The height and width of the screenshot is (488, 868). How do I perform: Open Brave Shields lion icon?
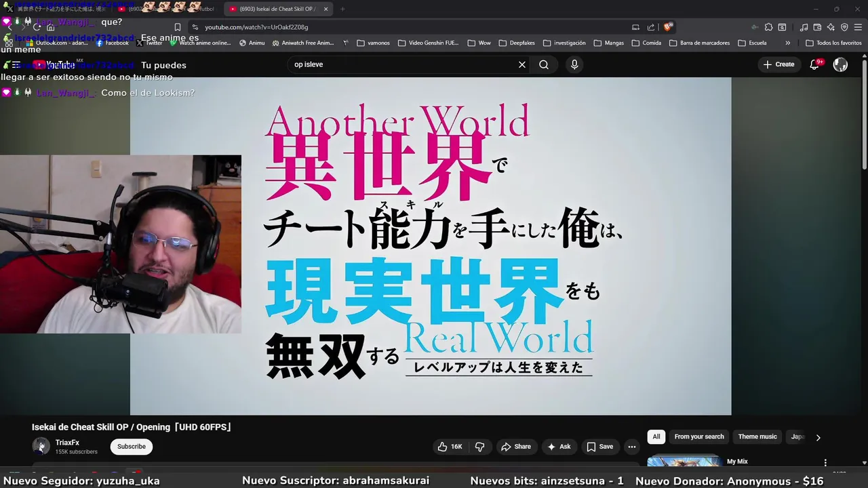[668, 27]
